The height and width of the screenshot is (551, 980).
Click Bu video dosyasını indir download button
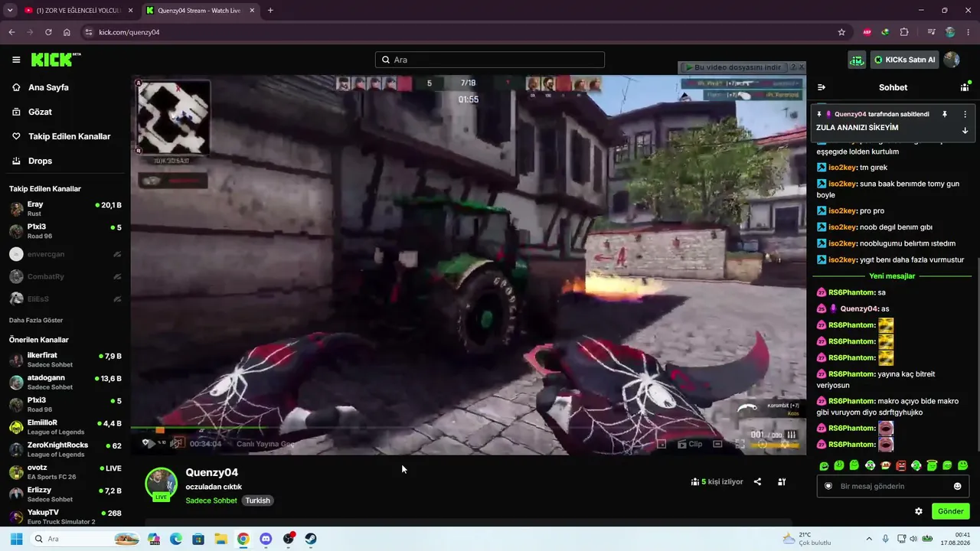click(733, 67)
